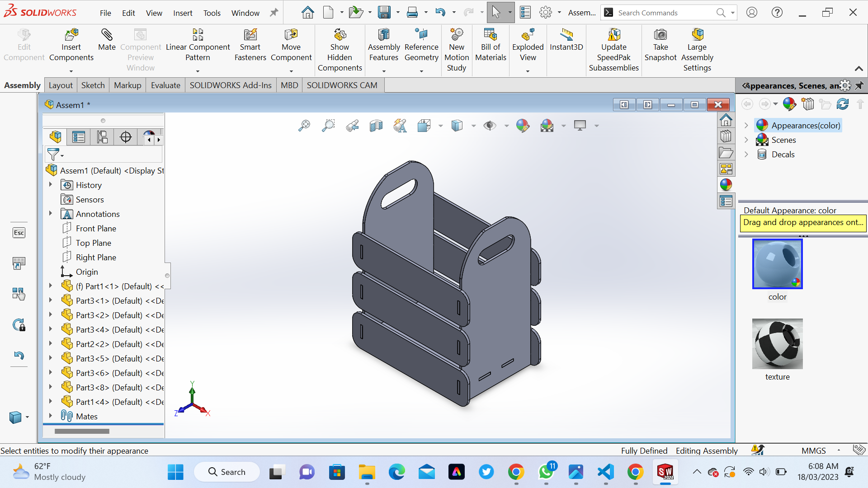Toggle pin on the menu bar
The width and height of the screenshot is (868, 488).
coord(274,13)
